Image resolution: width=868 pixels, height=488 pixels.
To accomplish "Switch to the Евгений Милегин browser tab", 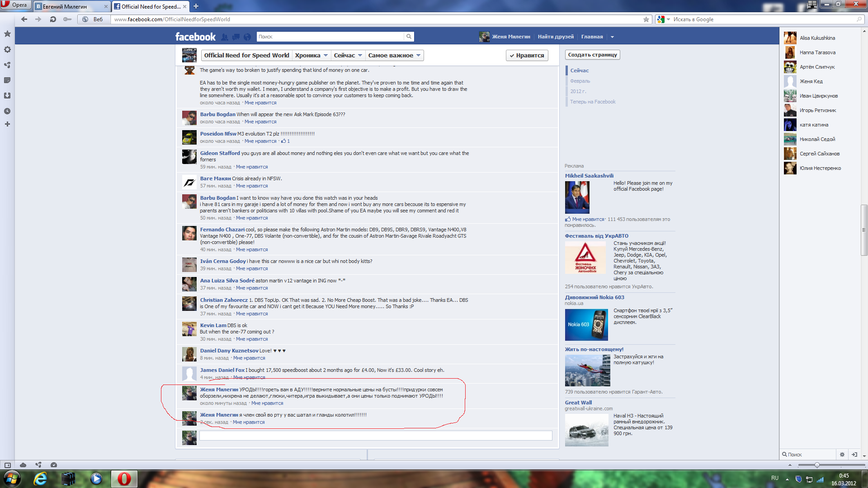I will pyautogui.click(x=68, y=6).
